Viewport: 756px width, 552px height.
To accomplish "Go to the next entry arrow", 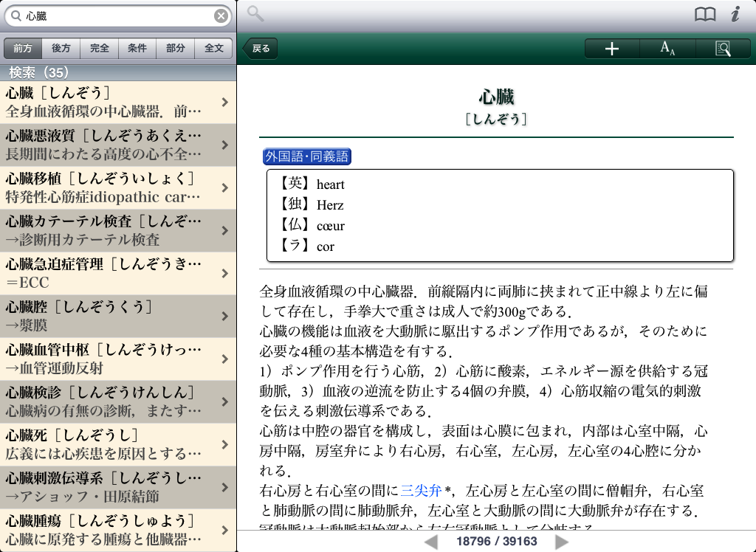I will click(x=562, y=542).
